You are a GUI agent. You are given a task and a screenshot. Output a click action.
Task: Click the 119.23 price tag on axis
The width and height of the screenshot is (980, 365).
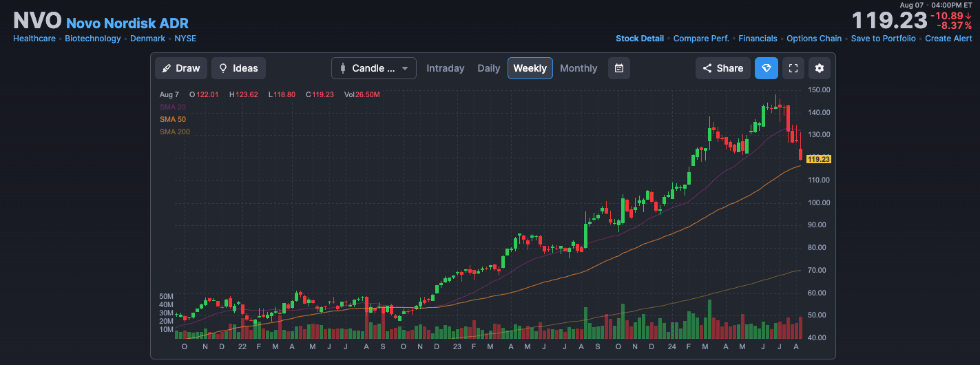coord(819,159)
